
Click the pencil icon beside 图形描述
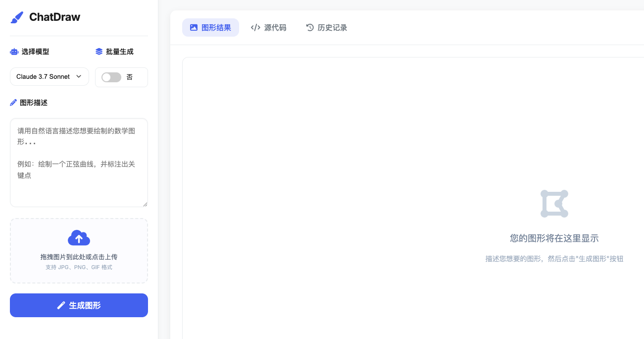[13, 103]
